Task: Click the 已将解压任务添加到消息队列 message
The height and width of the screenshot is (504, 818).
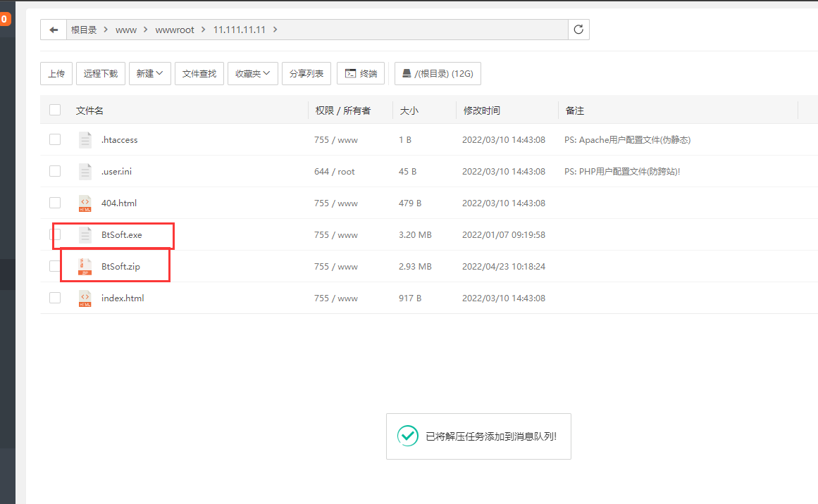Action: (491, 436)
